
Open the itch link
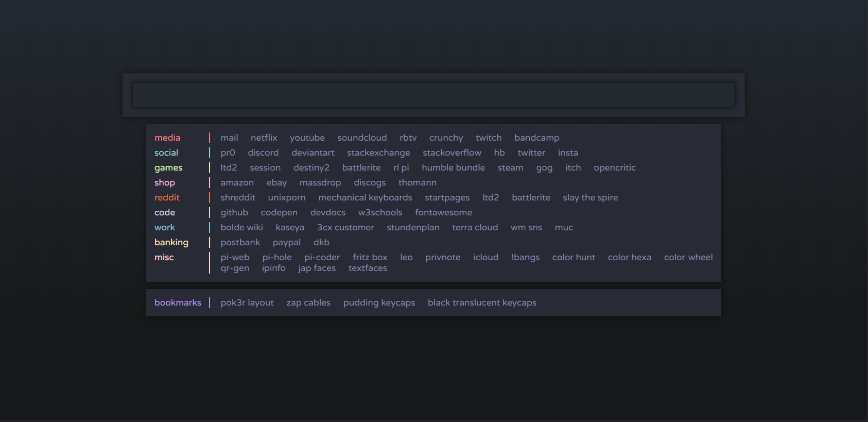click(573, 167)
